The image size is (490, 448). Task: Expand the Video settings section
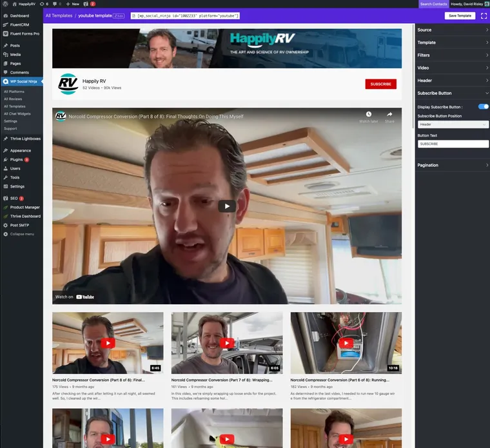(453, 68)
